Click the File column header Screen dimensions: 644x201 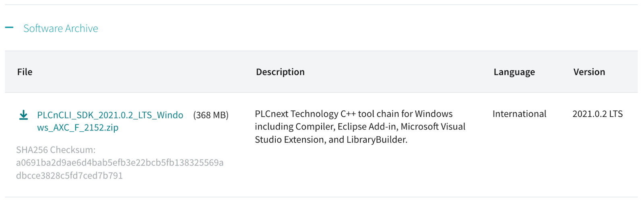pos(25,72)
